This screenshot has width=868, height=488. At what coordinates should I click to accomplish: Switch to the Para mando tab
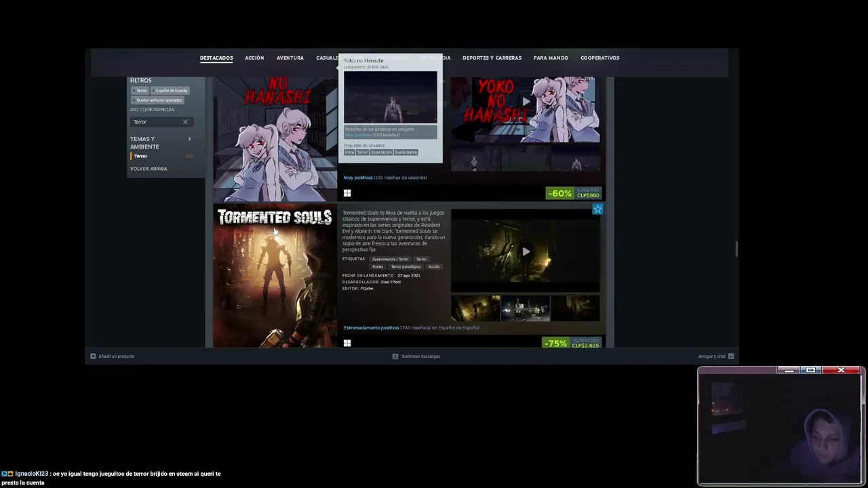click(x=551, y=58)
